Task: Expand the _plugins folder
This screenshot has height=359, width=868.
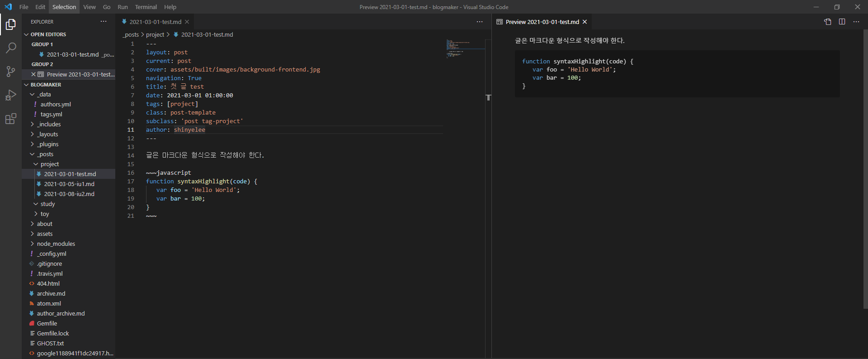Action: (x=69, y=144)
